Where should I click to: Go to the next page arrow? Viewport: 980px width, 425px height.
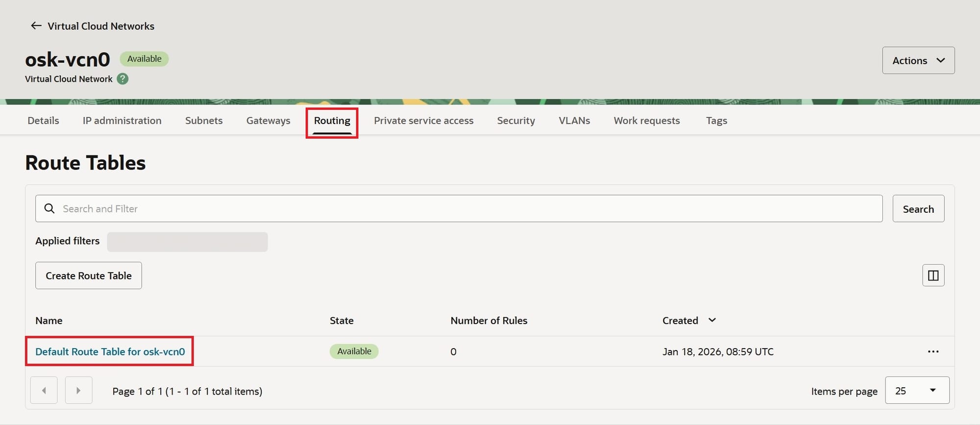tap(78, 391)
